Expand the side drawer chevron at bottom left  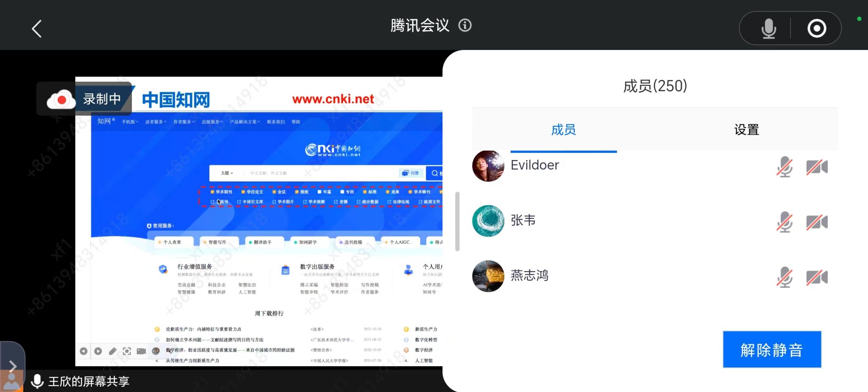13,366
